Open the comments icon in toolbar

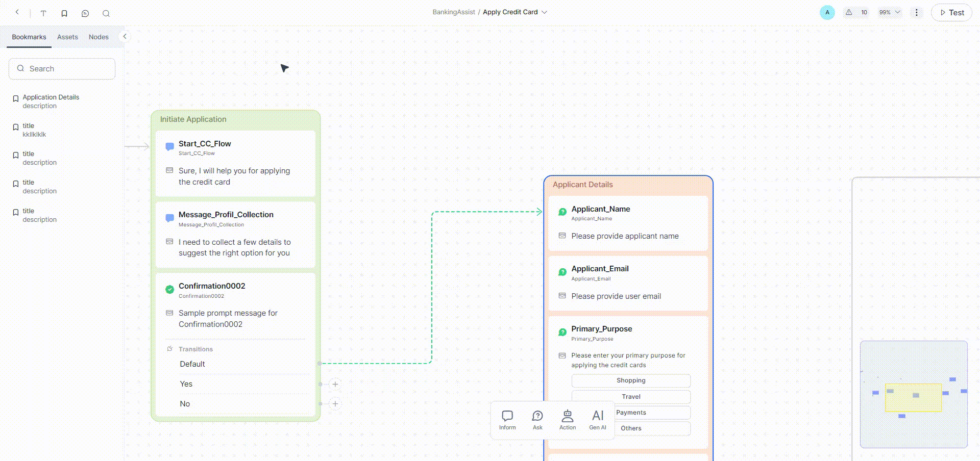(x=85, y=13)
